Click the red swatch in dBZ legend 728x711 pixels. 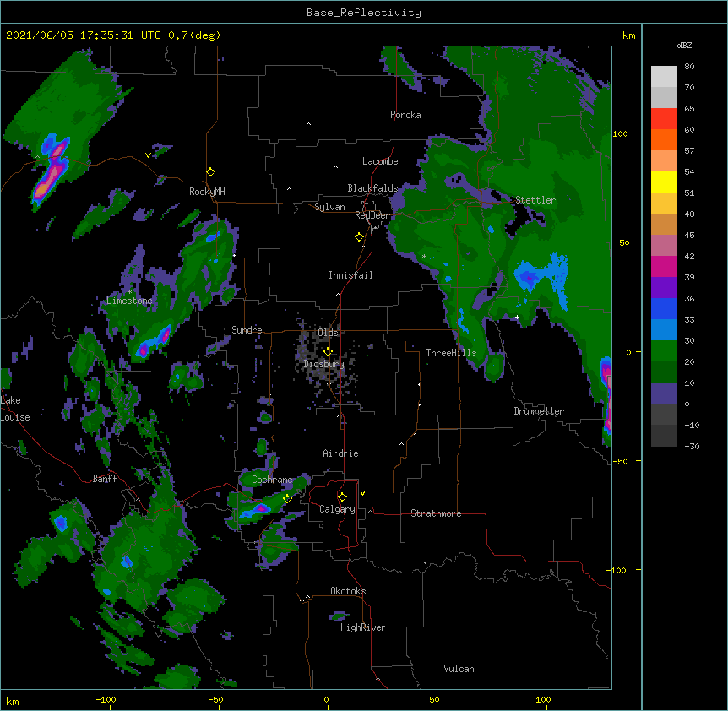coord(664,119)
